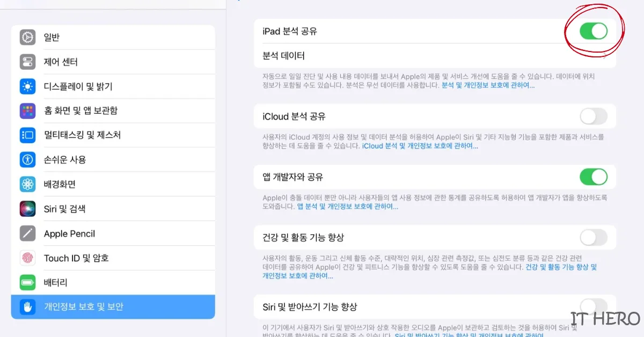Open Touch ID 및 암호 settings

pos(113,258)
